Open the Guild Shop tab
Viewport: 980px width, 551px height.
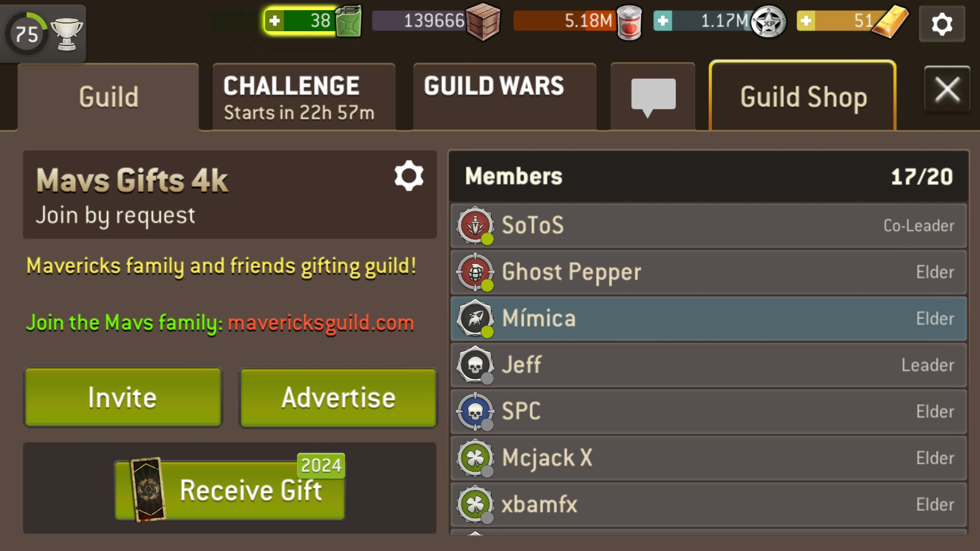803,96
